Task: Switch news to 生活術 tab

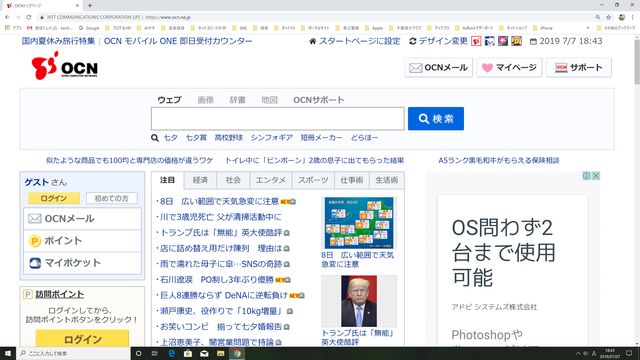Action: coord(387,180)
